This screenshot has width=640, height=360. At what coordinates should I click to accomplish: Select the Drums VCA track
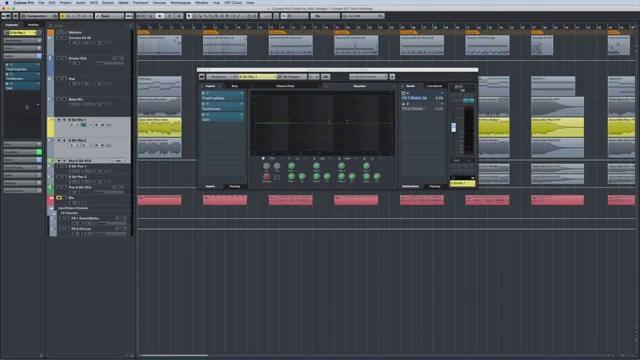(x=78, y=58)
